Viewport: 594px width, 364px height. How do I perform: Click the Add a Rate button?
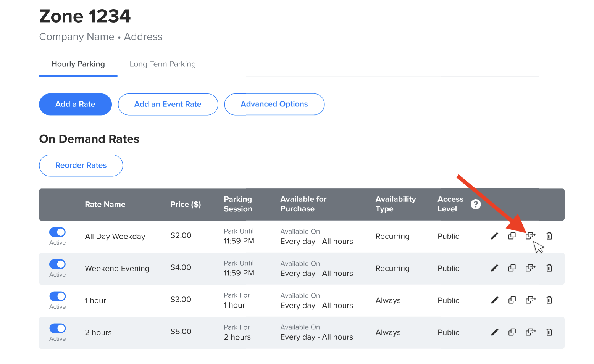[x=75, y=104]
